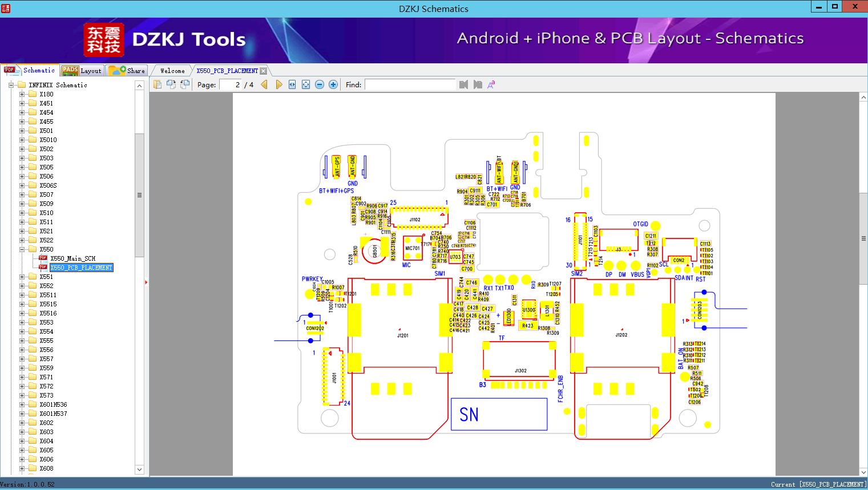Click the Current document status text
This screenshot has height=490, width=868.
[818, 485]
